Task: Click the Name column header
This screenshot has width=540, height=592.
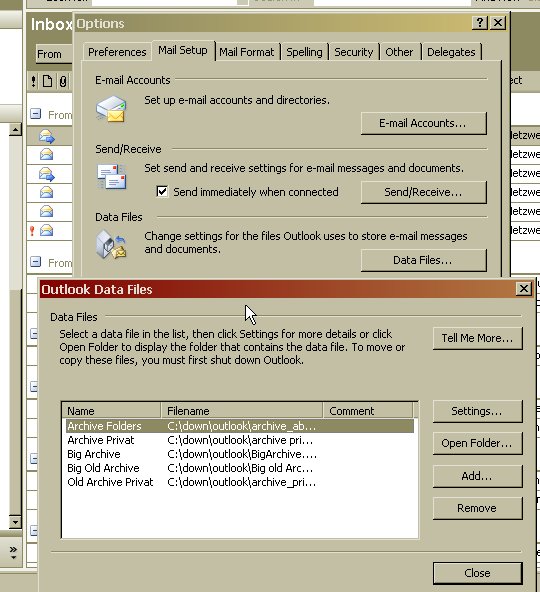Action: pos(111,410)
